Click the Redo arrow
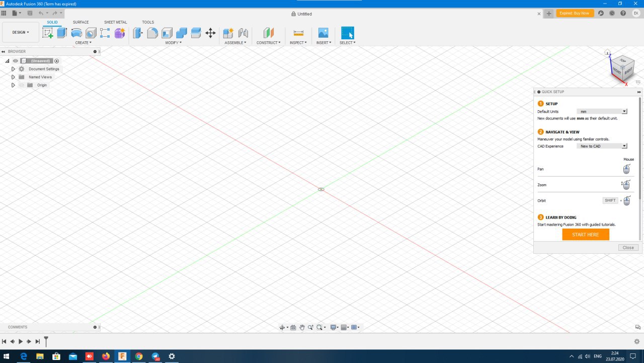Screen dimensions: 644x363 [55, 13]
